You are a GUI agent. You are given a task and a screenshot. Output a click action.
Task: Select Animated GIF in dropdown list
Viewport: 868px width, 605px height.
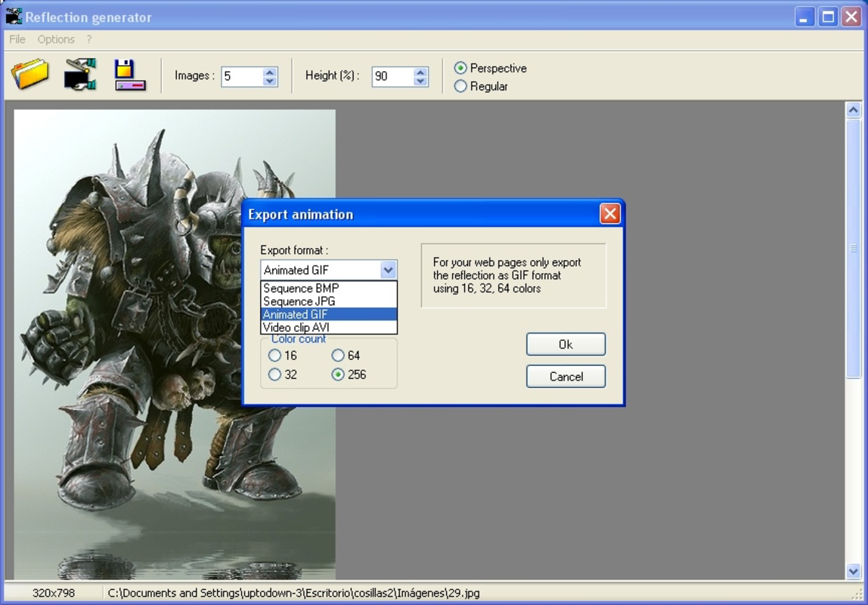329,315
